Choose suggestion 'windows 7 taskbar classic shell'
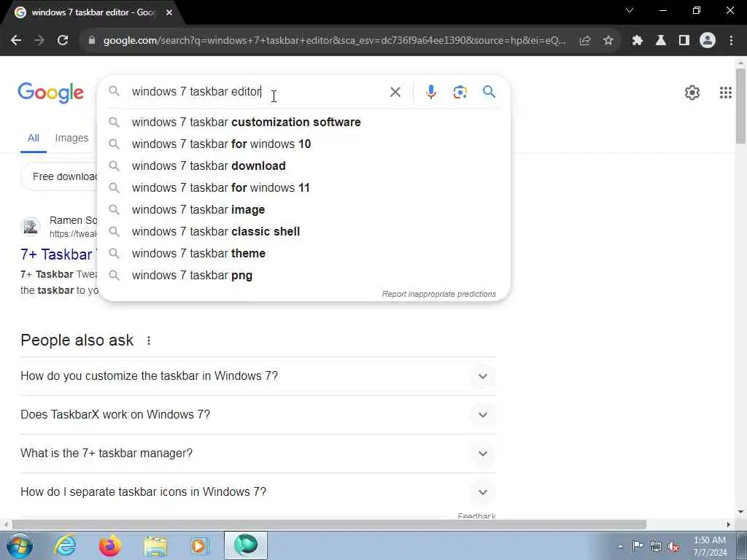Image resolution: width=747 pixels, height=560 pixels. [303, 232]
